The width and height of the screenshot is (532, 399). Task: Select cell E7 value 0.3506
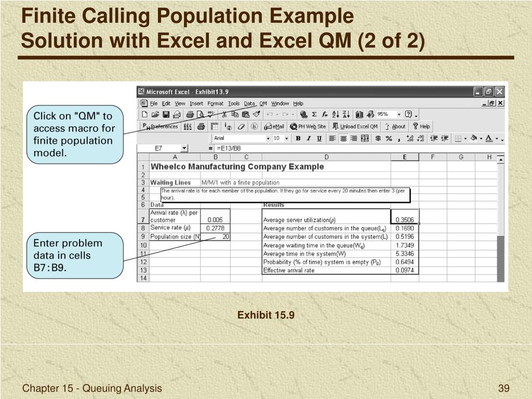coord(405,217)
